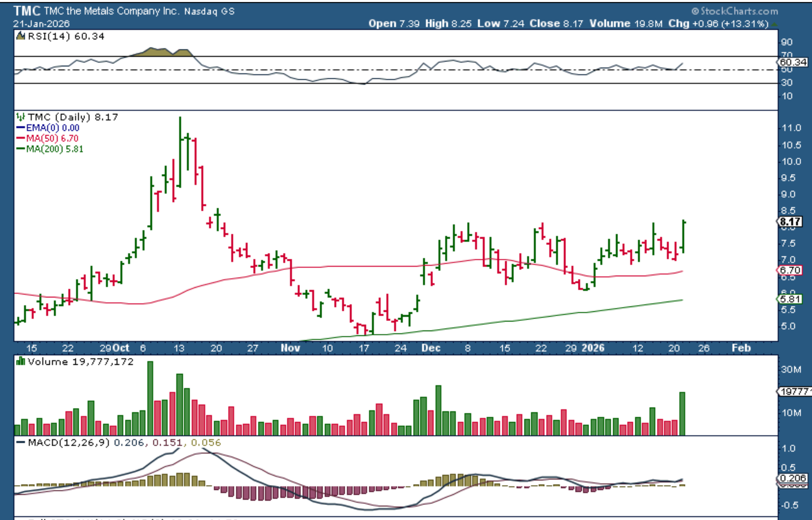Click the MACD(12,26,9) legend line icon

(x=21, y=443)
